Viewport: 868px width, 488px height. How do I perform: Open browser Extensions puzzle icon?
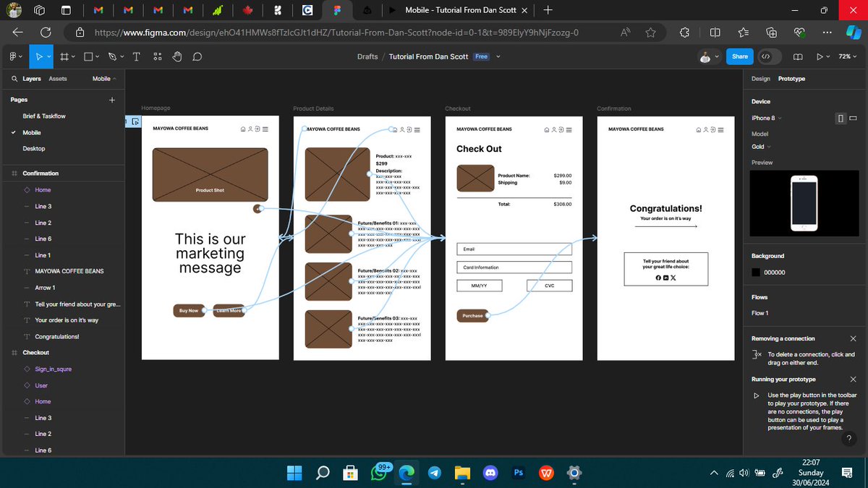tap(684, 32)
